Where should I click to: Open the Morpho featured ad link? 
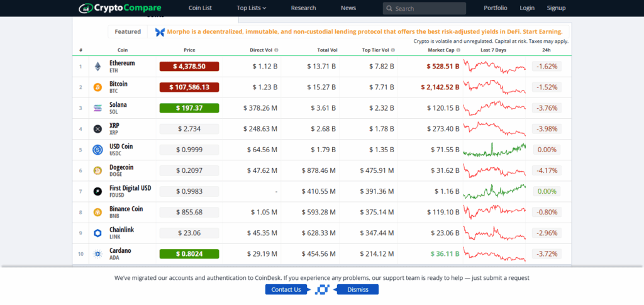(365, 31)
